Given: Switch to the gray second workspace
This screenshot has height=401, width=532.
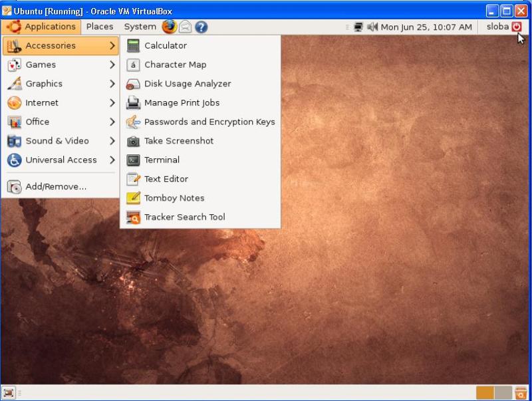Looking at the screenshot, I should (503, 393).
